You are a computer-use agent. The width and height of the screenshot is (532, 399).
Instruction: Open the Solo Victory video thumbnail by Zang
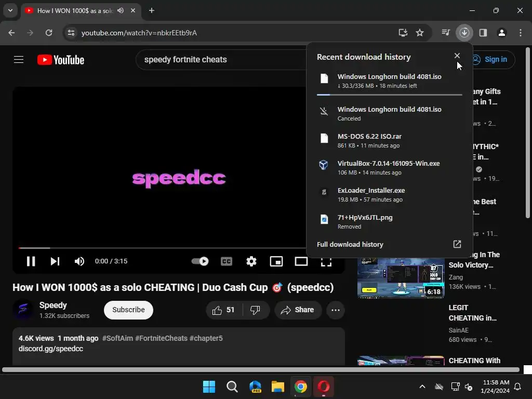(x=401, y=278)
